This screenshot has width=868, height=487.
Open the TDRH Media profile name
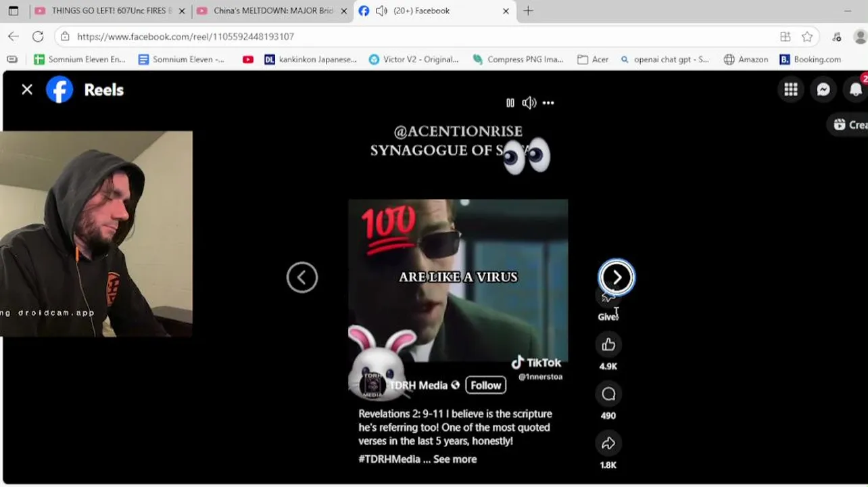pyautogui.click(x=418, y=385)
